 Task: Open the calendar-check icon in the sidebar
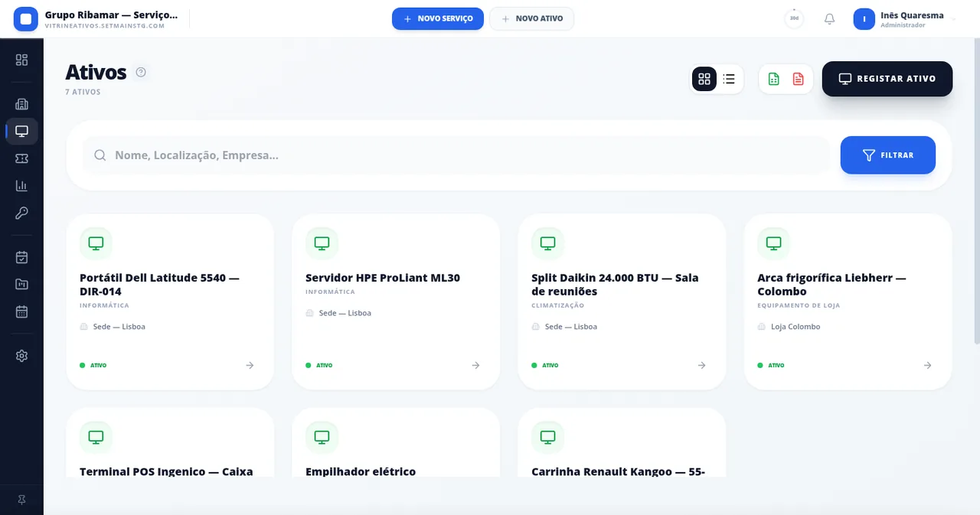coord(21,257)
